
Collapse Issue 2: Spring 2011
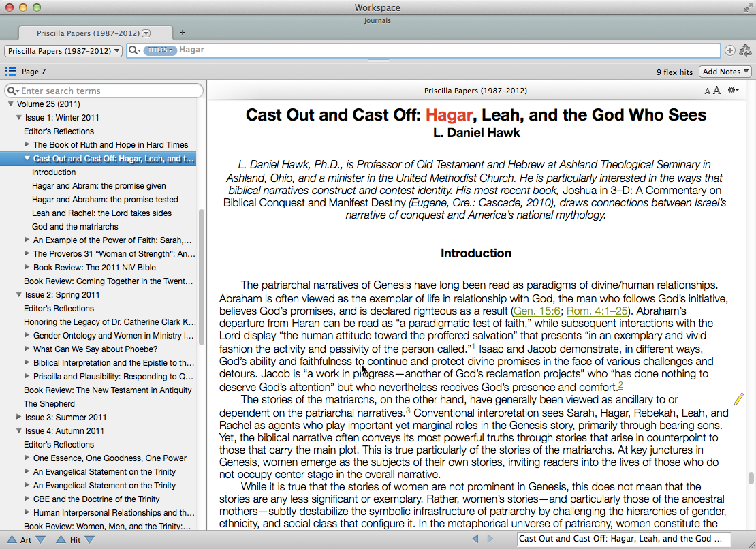(x=19, y=294)
